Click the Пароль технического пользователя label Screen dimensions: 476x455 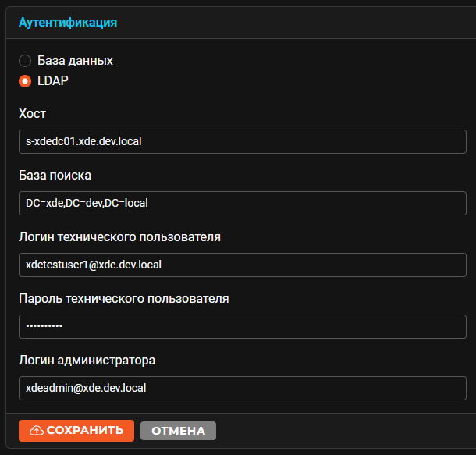click(x=124, y=298)
